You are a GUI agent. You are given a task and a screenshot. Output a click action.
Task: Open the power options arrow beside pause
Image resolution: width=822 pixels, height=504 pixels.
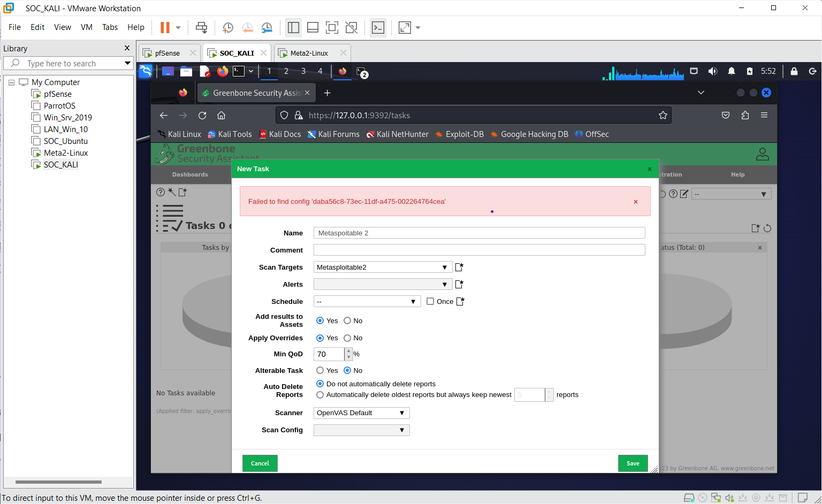pyautogui.click(x=178, y=27)
